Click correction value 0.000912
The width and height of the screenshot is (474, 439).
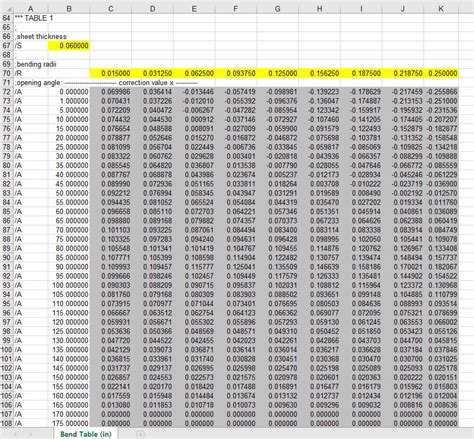tap(194, 119)
